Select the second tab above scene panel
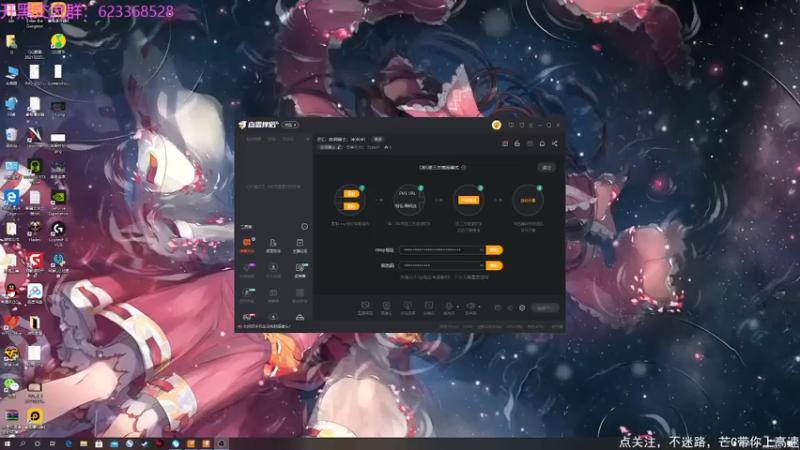 click(x=272, y=139)
